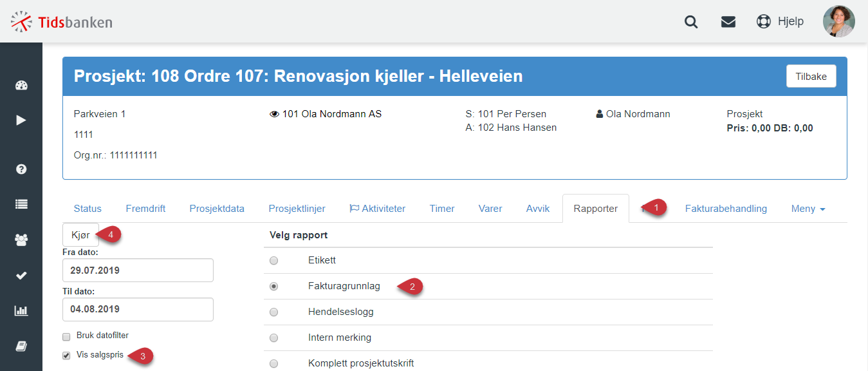Click the Hjelp lifebuoy icon

763,22
